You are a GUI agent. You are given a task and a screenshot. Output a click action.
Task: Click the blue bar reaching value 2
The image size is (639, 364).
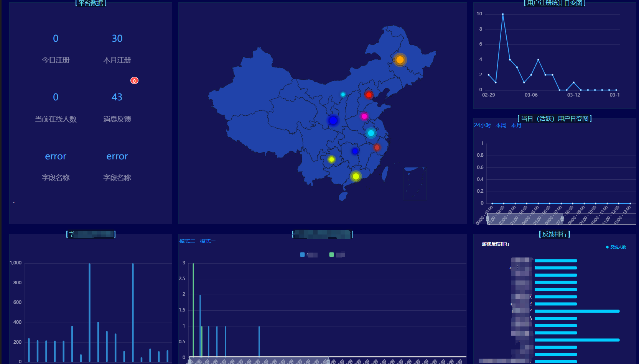pyautogui.click(x=200, y=326)
